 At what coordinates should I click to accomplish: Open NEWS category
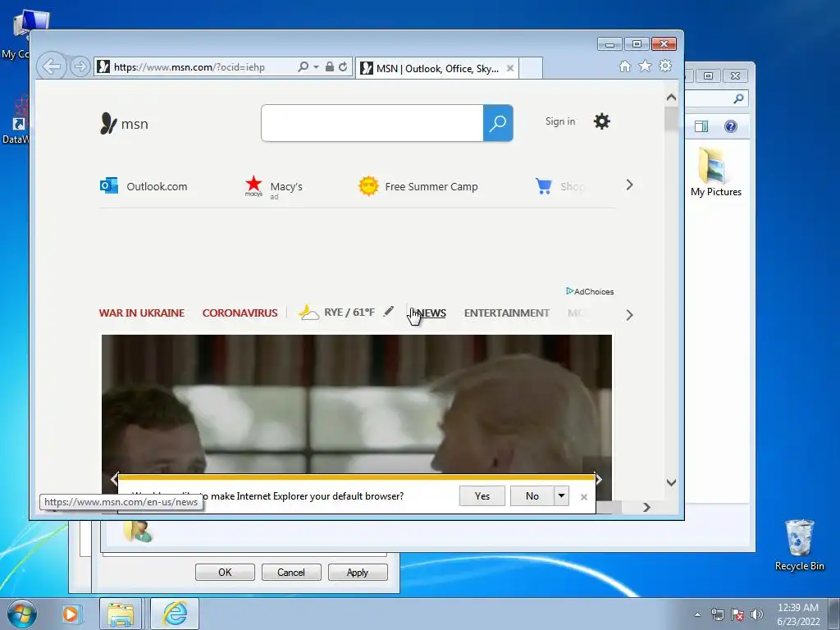point(431,313)
